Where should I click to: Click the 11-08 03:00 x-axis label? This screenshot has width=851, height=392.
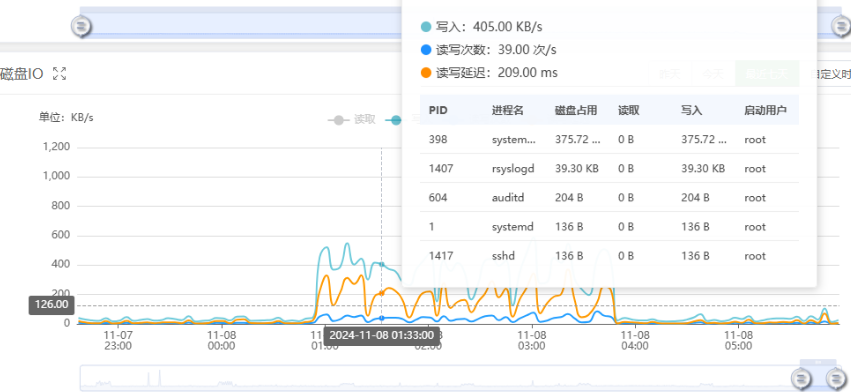coord(531,340)
